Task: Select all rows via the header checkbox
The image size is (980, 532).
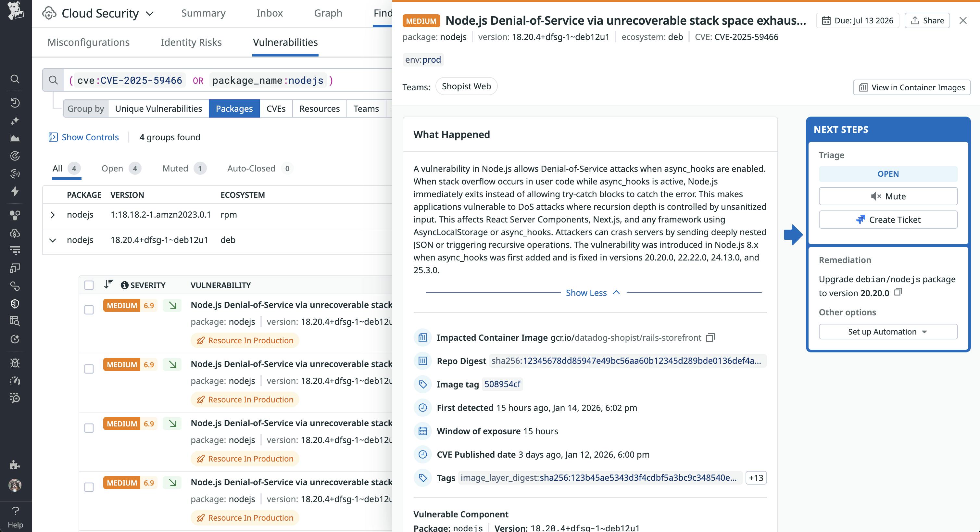Action: tap(89, 284)
